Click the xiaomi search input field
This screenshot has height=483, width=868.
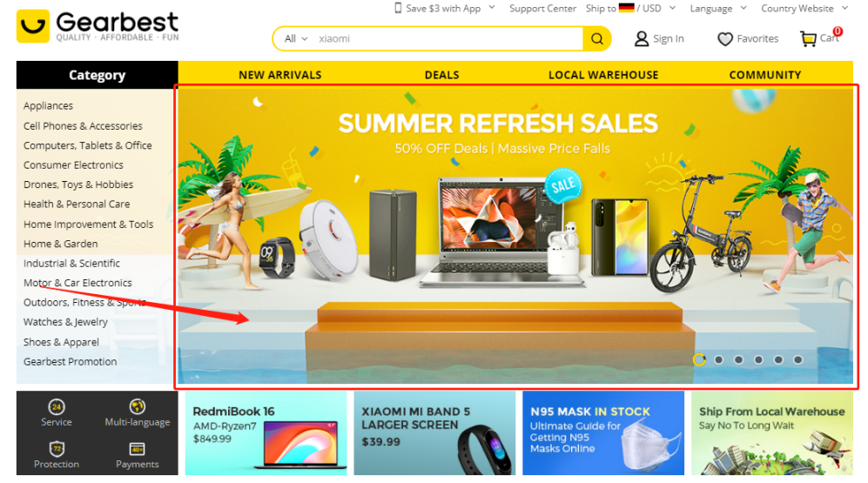[x=448, y=39]
